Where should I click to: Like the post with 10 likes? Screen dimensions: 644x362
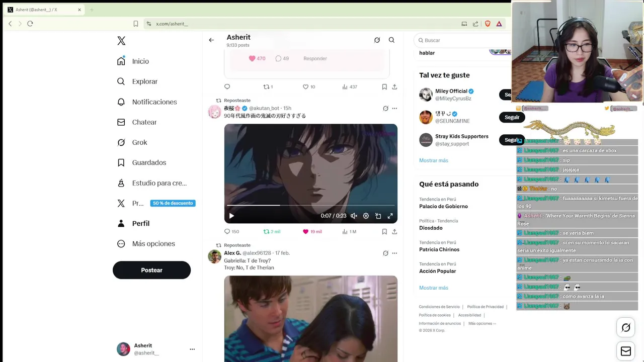[x=305, y=86]
